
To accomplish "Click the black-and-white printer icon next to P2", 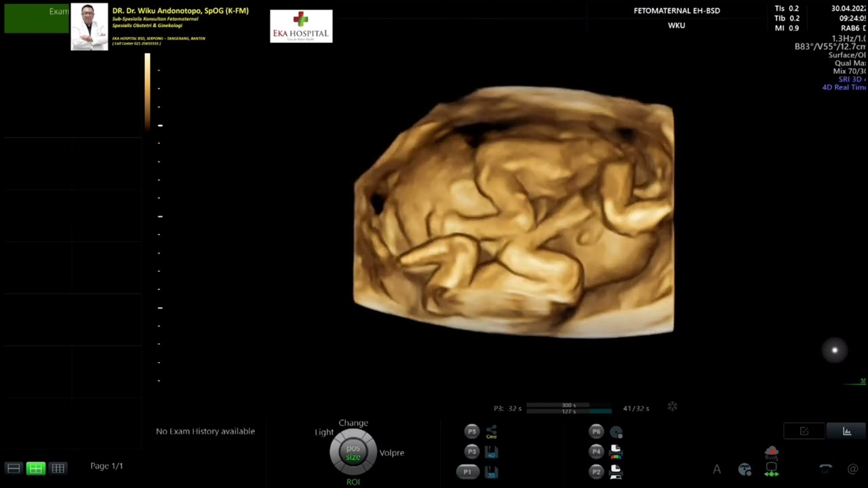I will tap(616, 472).
